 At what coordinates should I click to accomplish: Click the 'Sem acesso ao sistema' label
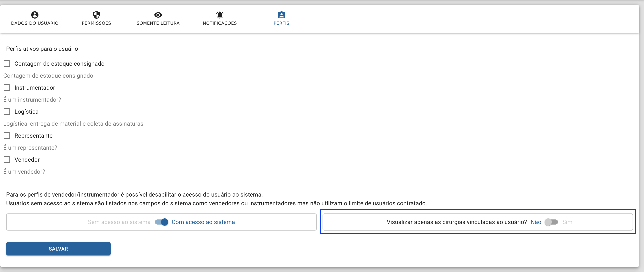coord(119,222)
